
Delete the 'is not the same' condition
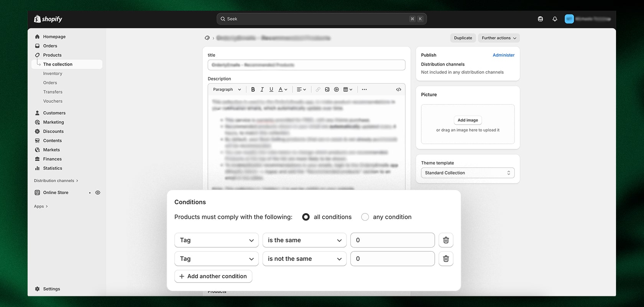click(446, 259)
